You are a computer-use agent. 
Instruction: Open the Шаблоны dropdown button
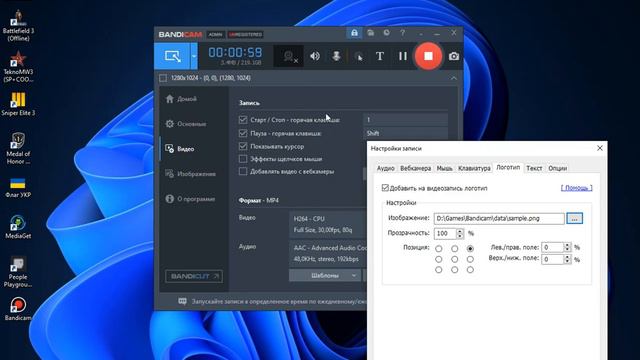(x=325, y=276)
